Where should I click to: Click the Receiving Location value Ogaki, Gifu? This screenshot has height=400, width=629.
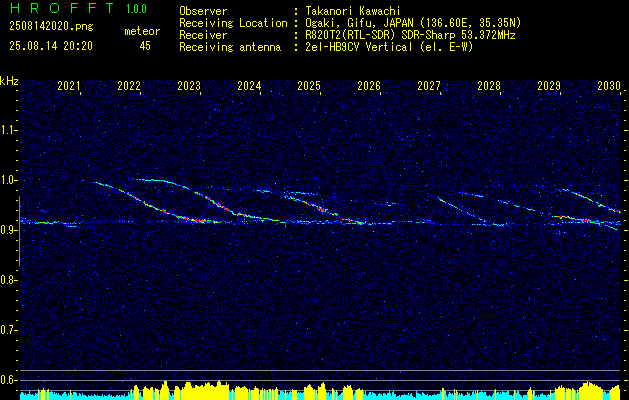413,23
